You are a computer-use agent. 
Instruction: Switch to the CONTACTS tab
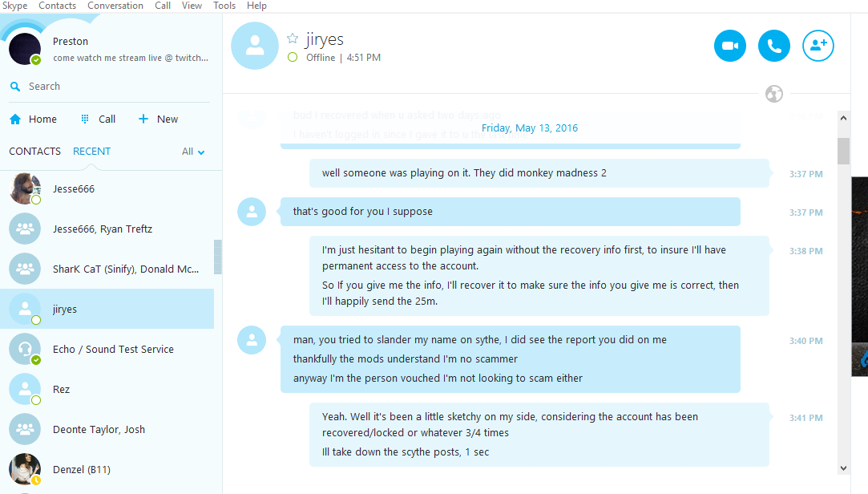tap(35, 152)
